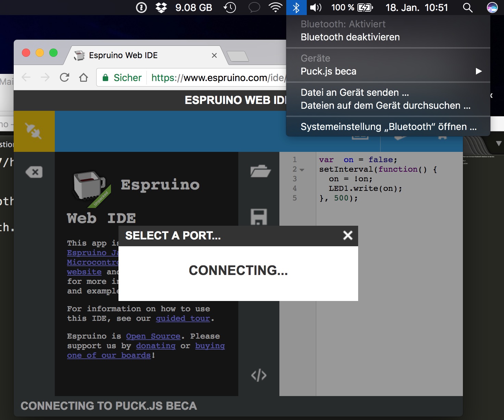Screen dimensions: 504x420
Task: Open the Messages bubble menu bar icon
Action: pos(254,8)
